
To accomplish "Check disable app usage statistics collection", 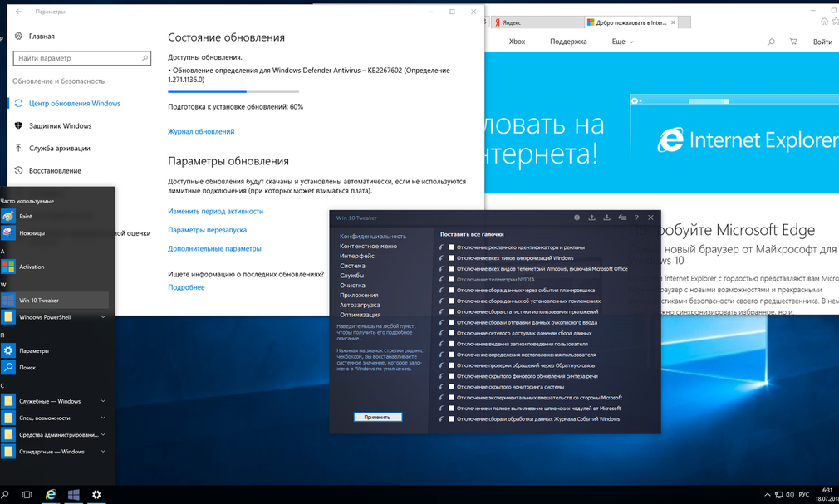I will click(452, 311).
